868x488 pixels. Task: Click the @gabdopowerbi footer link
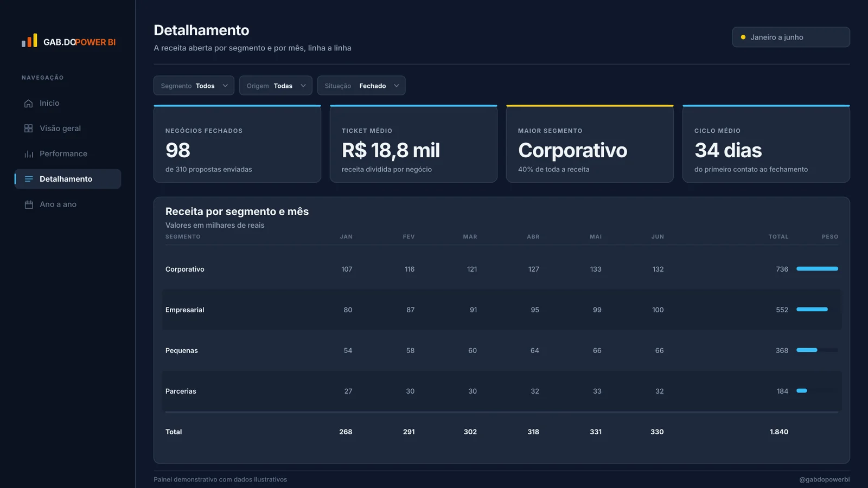pyautogui.click(x=824, y=479)
